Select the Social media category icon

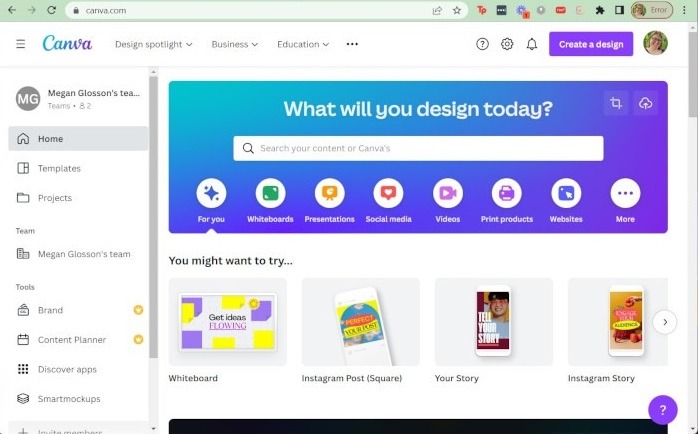pos(389,193)
